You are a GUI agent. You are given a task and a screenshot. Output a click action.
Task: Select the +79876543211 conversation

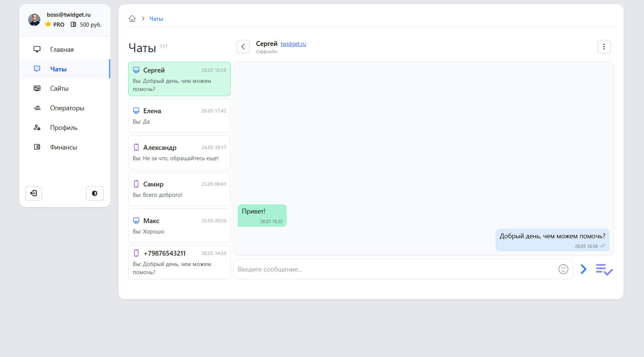pyautogui.click(x=179, y=262)
